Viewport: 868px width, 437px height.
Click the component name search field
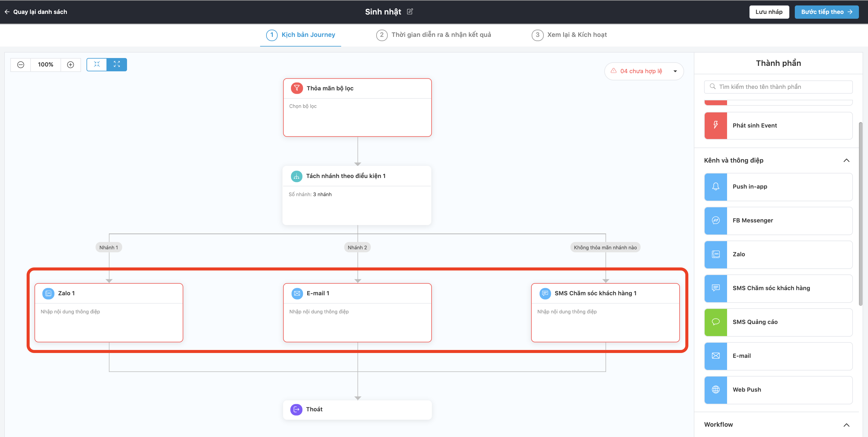click(778, 87)
